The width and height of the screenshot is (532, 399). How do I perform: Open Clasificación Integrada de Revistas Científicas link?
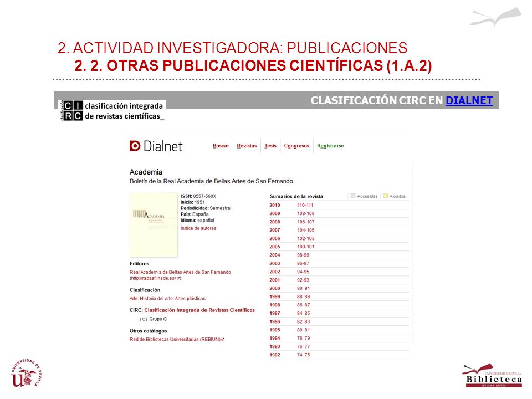click(199, 310)
